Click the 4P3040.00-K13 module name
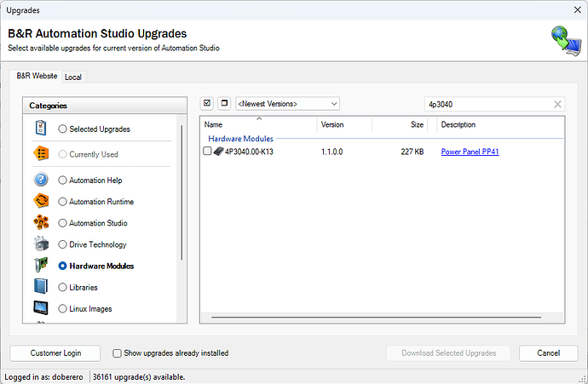Image resolution: width=588 pixels, height=384 pixels. click(x=249, y=152)
